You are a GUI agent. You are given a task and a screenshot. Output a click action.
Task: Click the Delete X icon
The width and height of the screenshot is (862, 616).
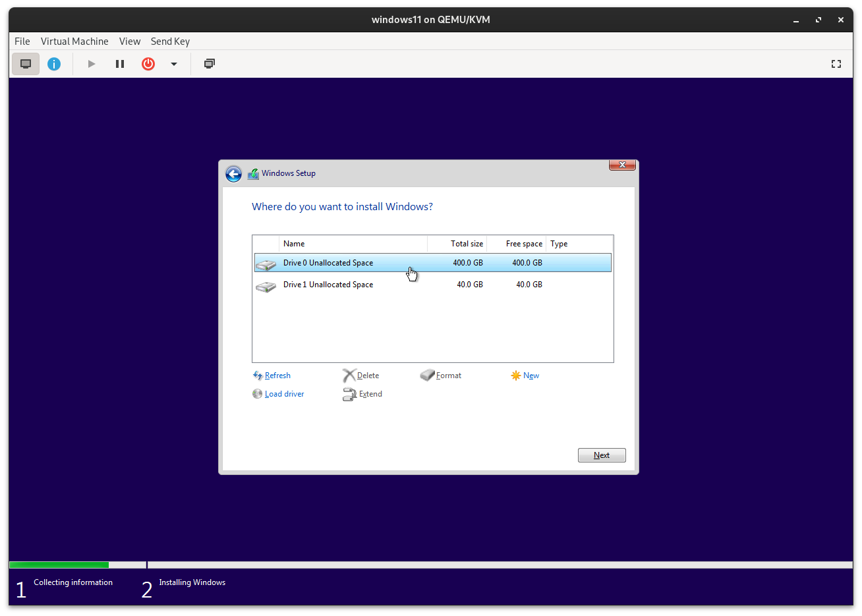point(349,376)
